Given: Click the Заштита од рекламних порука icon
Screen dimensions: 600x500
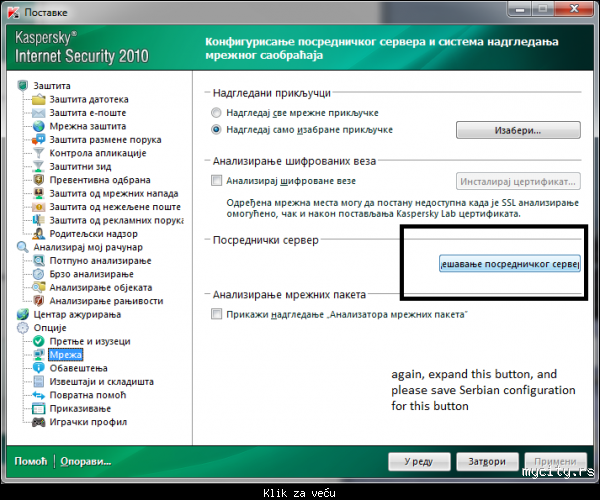Looking at the screenshot, I should [39, 220].
